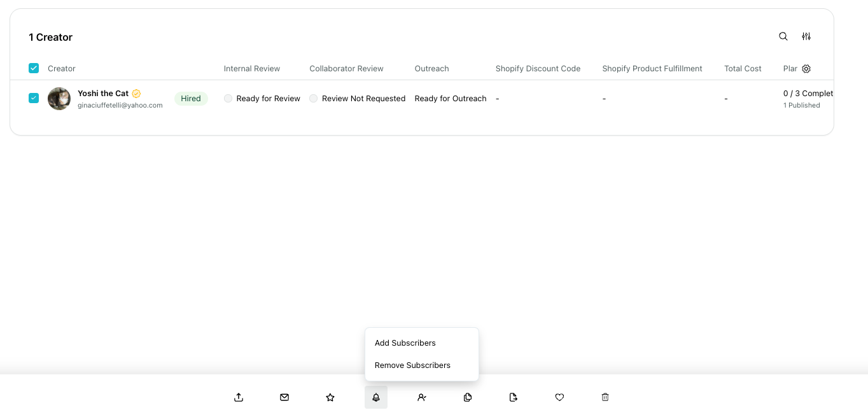
Task: Click the file move icon in bottom toolbar
Action: click(x=514, y=397)
